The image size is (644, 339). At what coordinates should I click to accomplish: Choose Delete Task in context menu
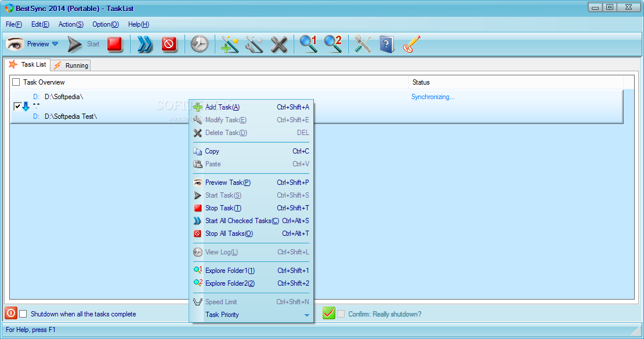coord(251,133)
